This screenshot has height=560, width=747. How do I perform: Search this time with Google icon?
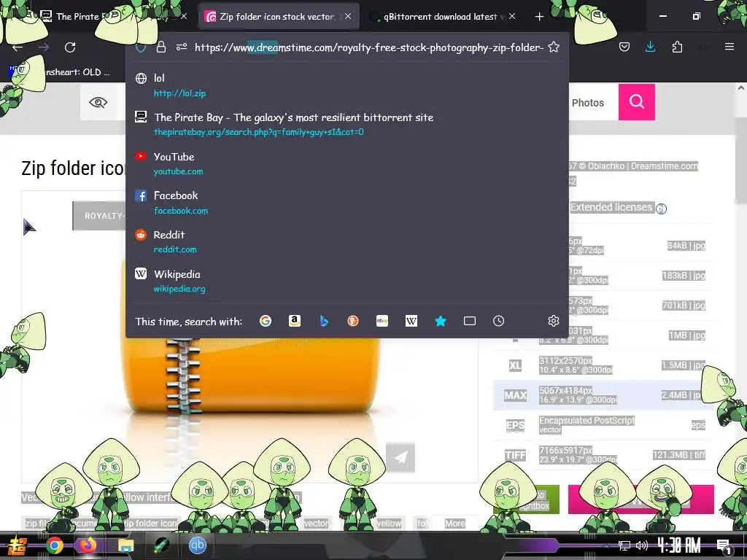(x=266, y=321)
